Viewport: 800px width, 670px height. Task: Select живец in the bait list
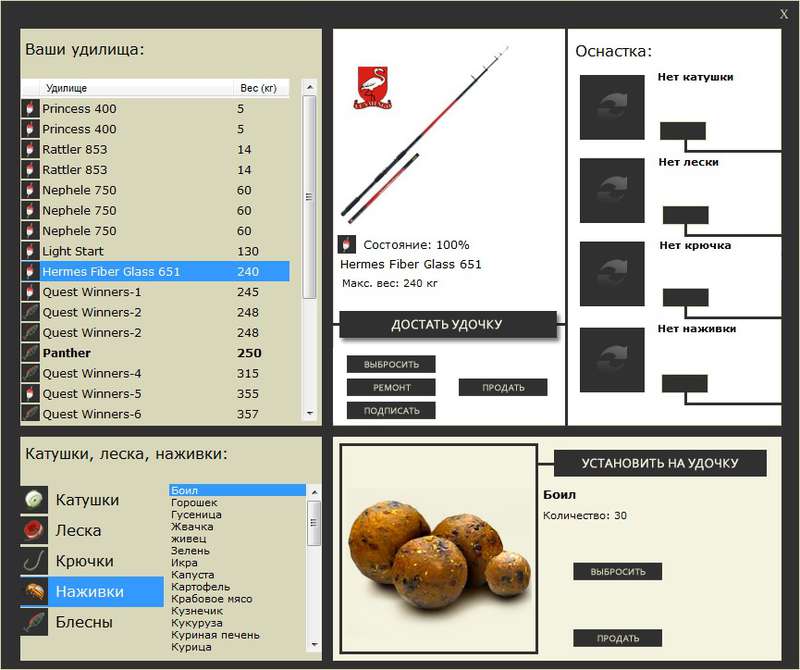coord(237,538)
